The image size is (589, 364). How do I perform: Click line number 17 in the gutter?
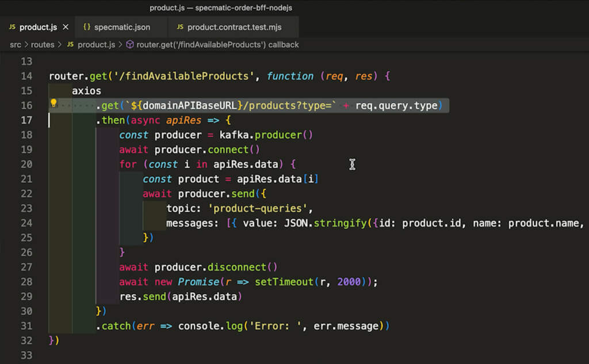tap(26, 120)
